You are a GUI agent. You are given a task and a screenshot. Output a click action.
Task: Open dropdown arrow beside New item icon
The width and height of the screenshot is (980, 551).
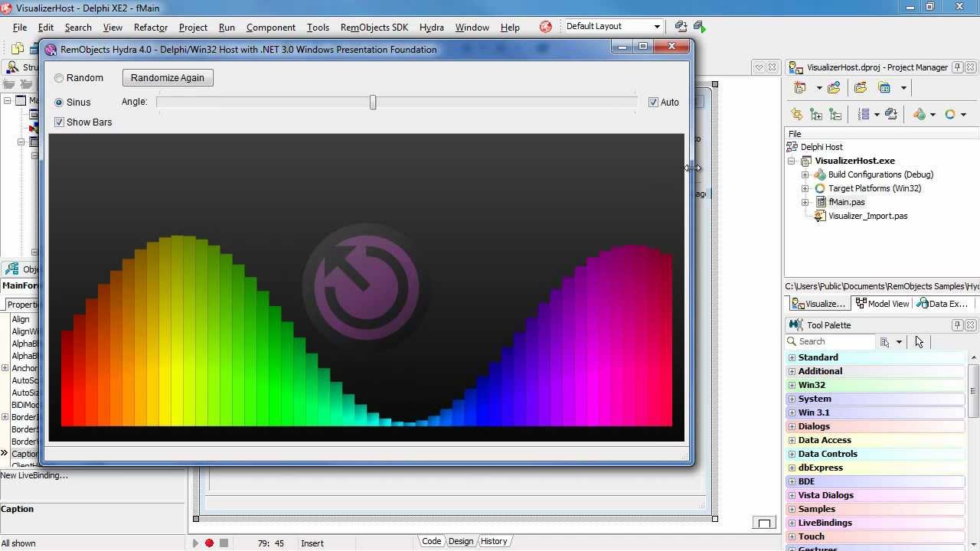coord(818,88)
